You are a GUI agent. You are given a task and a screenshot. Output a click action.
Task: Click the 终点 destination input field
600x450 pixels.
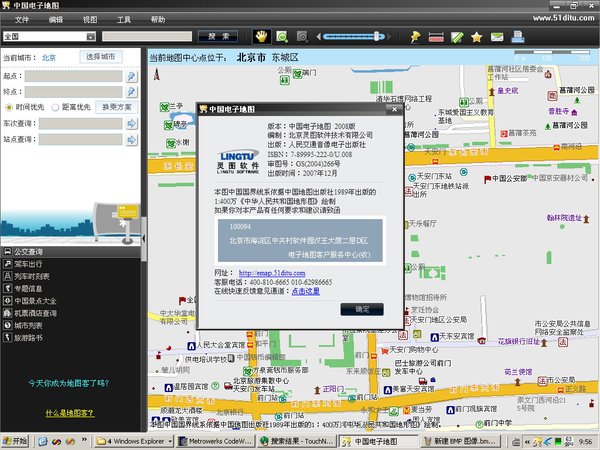[73, 91]
